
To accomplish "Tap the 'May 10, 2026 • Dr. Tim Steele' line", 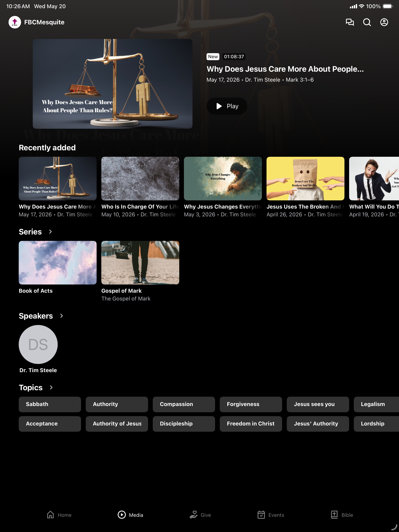I will tap(139, 215).
